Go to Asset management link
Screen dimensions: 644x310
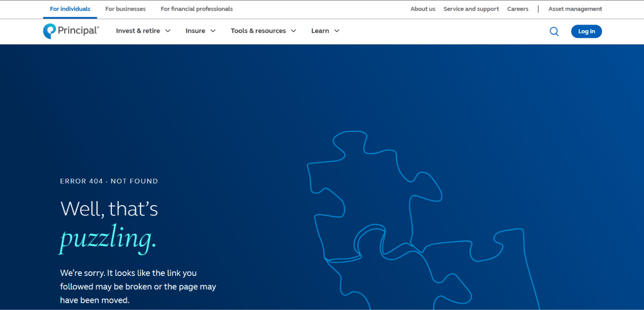coord(575,9)
